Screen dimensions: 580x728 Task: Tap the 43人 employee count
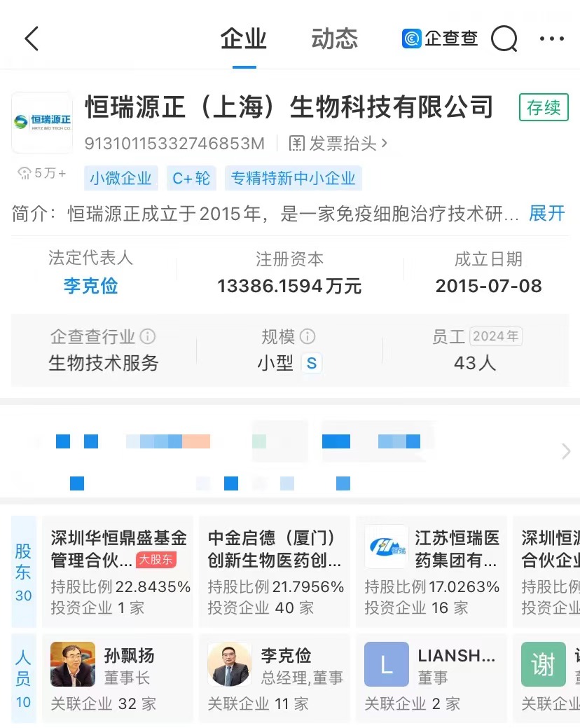(x=475, y=363)
